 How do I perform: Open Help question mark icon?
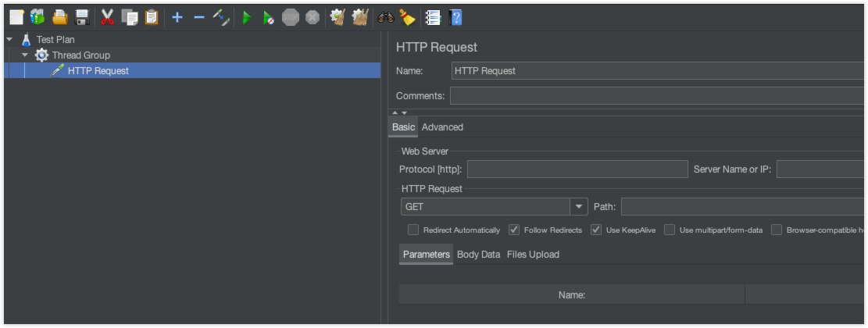click(x=455, y=18)
